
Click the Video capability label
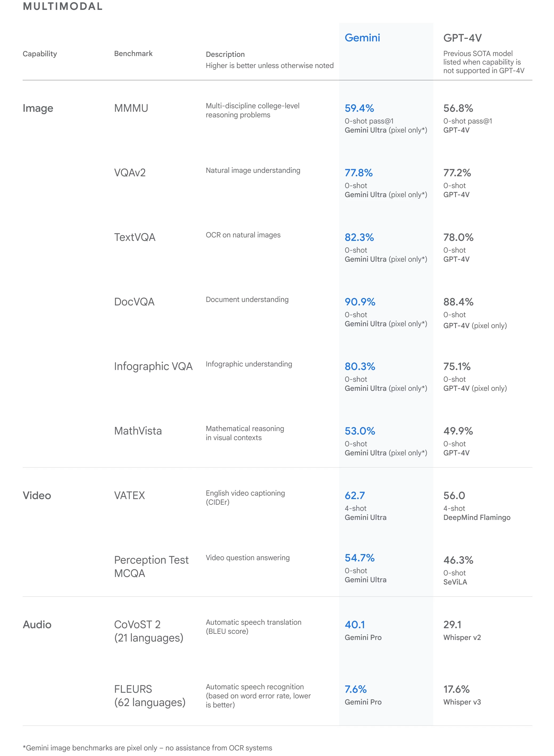point(37,495)
